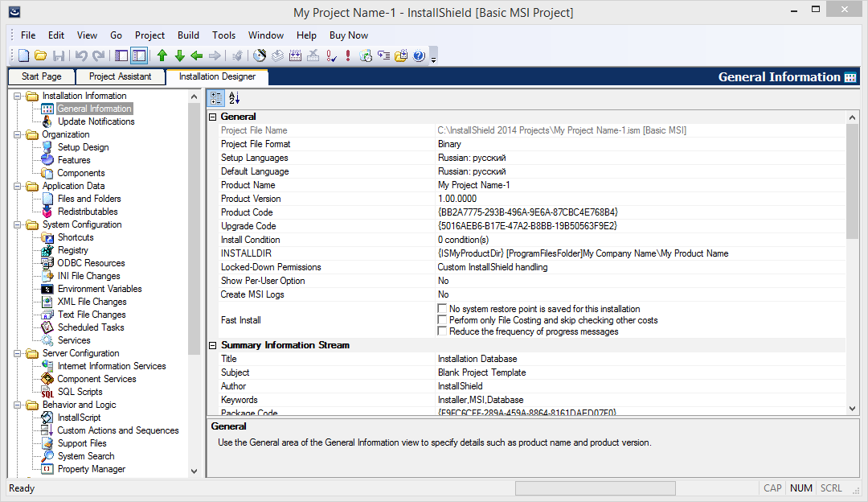This screenshot has width=868, height=502.
Task: Click the Undo arrow icon
Action: pos(81,56)
